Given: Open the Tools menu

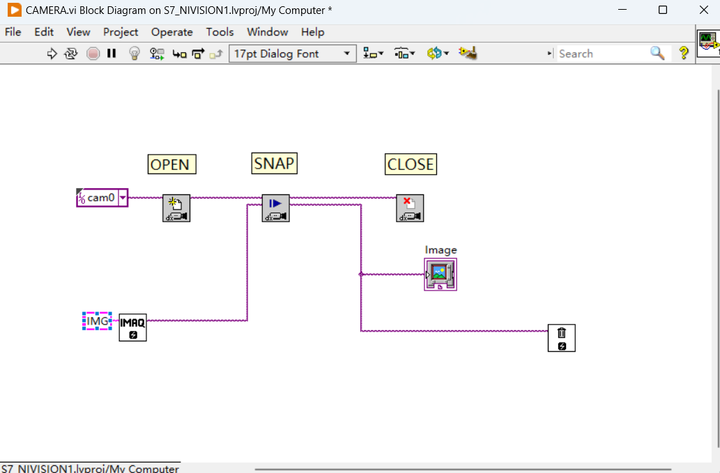Looking at the screenshot, I should [x=219, y=32].
